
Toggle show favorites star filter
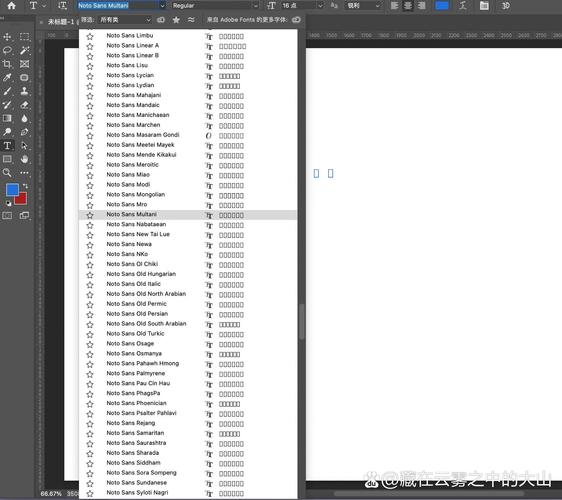point(176,20)
